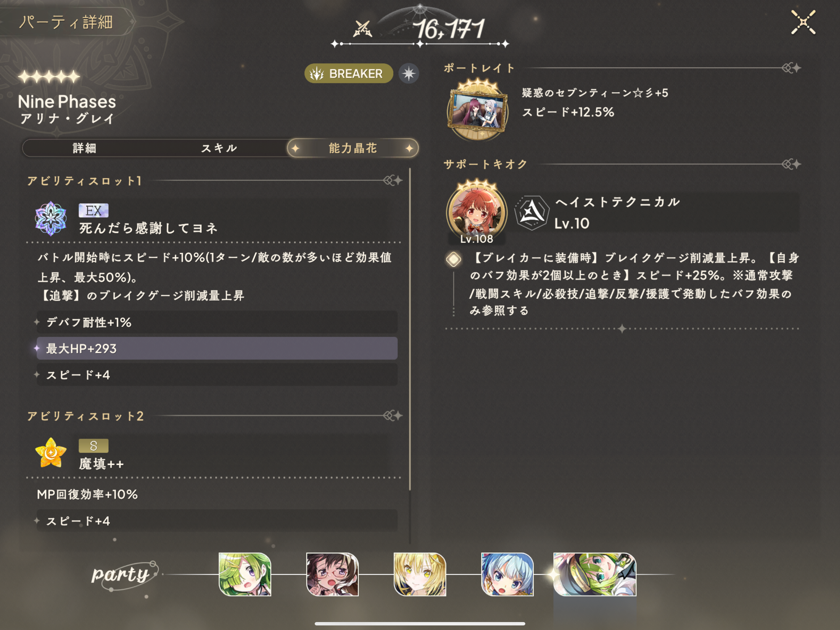Select the デバフ耐性+1% sub-ability row
The width and height of the screenshot is (840, 630).
click(x=217, y=322)
